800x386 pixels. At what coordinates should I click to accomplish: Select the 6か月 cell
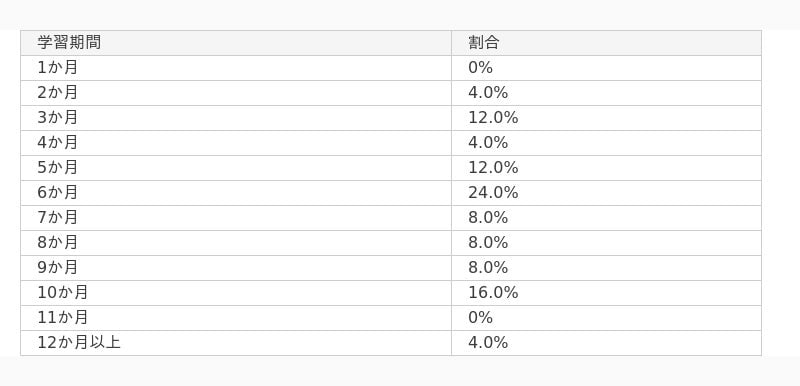(236, 193)
